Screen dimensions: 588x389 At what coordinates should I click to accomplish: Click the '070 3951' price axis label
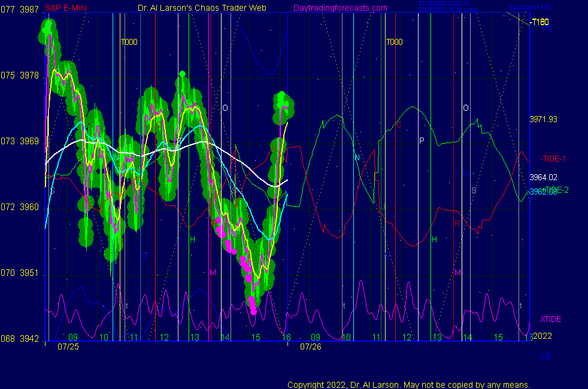pos(20,273)
